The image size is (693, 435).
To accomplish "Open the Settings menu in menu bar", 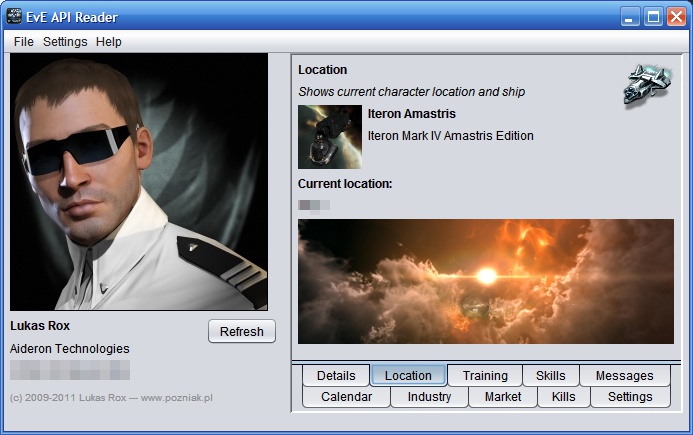I will [x=65, y=42].
